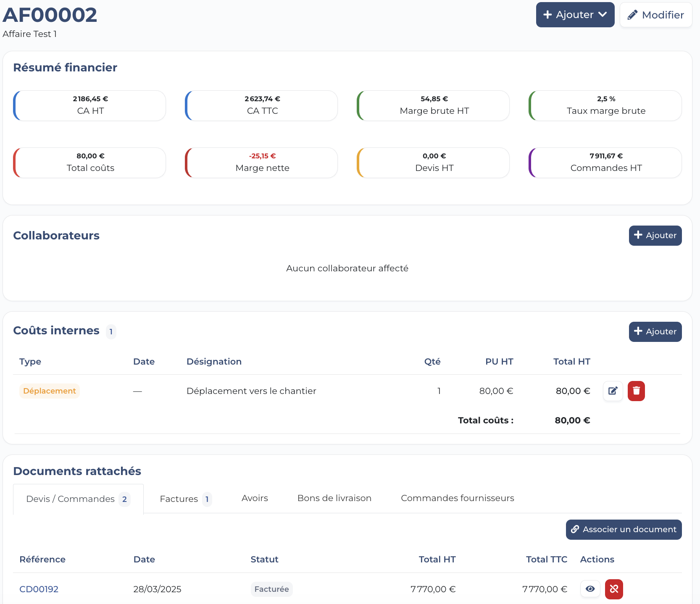Add an internal cost with Ajouter
Image resolution: width=700 pixels, height=604 pixels.
click(x=655, y=332)
